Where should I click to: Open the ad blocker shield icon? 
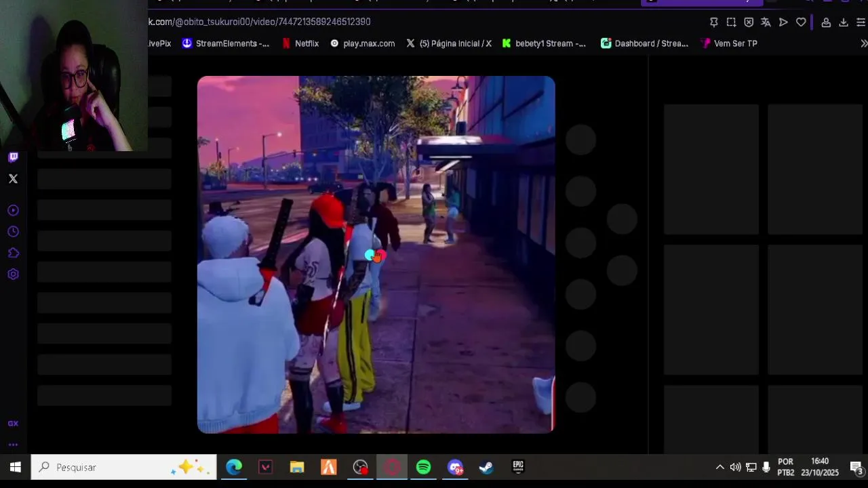pos(749,22)
